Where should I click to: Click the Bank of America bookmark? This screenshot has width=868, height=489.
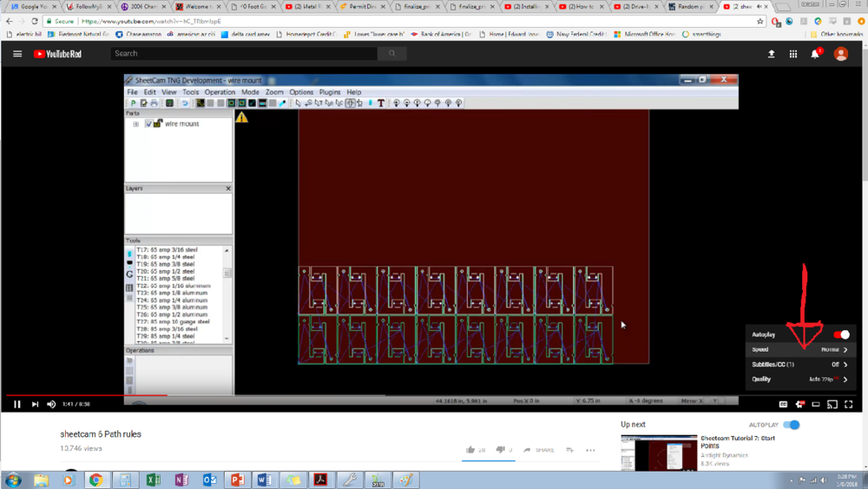click(x=443, y=35)
